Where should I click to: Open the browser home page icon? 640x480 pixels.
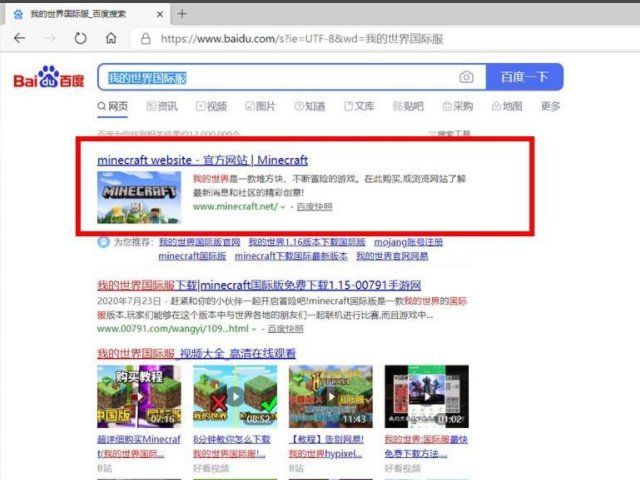pyautogui.click(x=111, y=38)
